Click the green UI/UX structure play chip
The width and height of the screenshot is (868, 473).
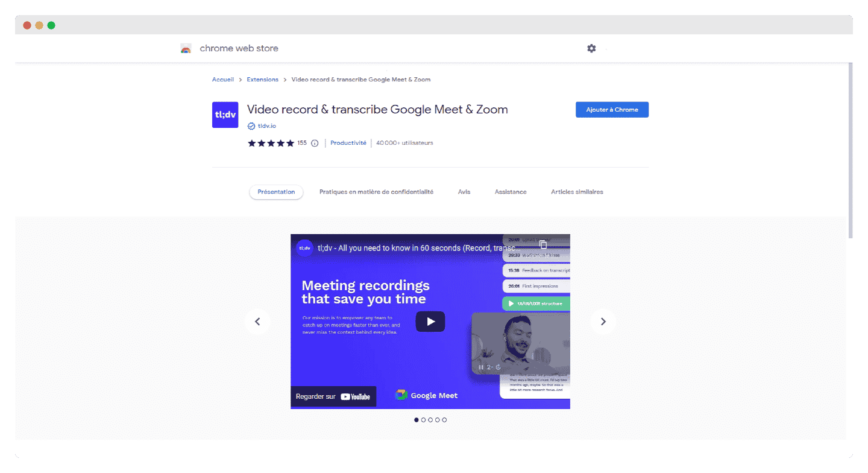click(x=536, y=303)
